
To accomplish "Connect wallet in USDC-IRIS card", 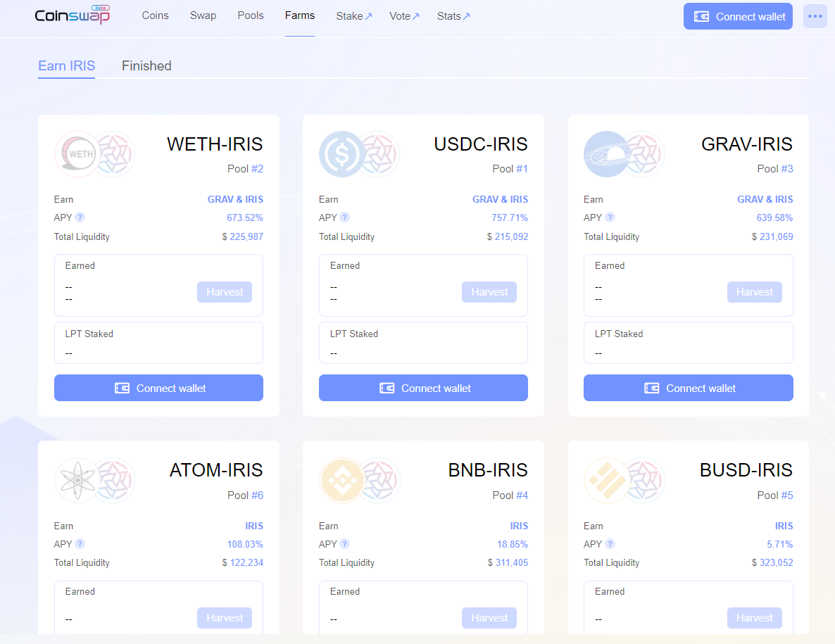I will [423, 388].
